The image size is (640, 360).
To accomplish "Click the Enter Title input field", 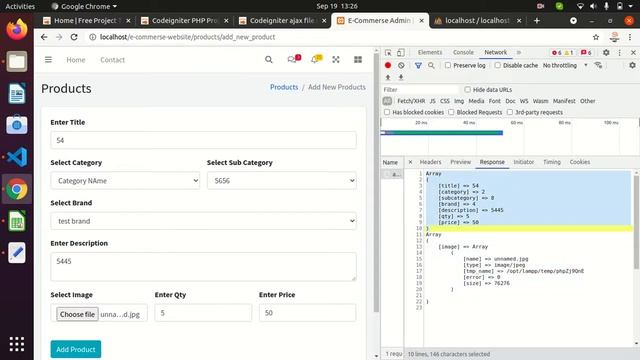I will click(x=203, y=140).
